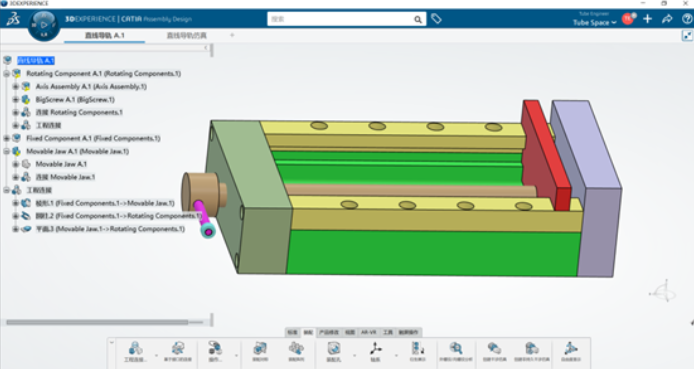694x369 pixels.
Task: Click the search magnifier icon
Action: coord(417,19)
